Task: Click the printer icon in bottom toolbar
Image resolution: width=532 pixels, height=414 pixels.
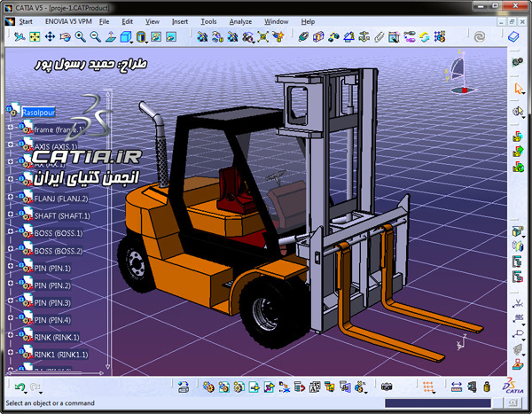Action: click(x=184, y=387)
